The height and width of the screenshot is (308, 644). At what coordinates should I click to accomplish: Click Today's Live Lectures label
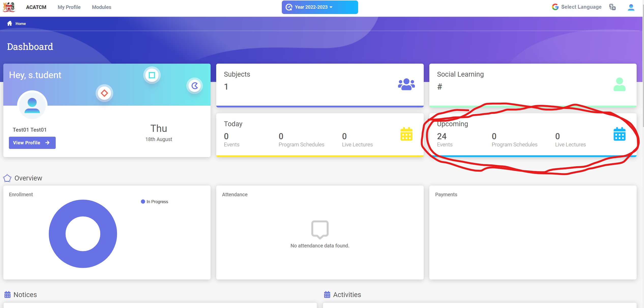[357, 145]
